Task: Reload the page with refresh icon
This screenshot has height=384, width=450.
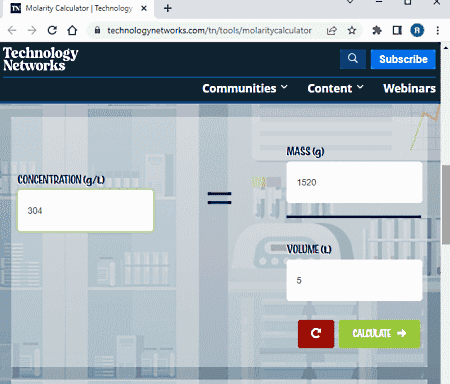Action: [52, 30]
